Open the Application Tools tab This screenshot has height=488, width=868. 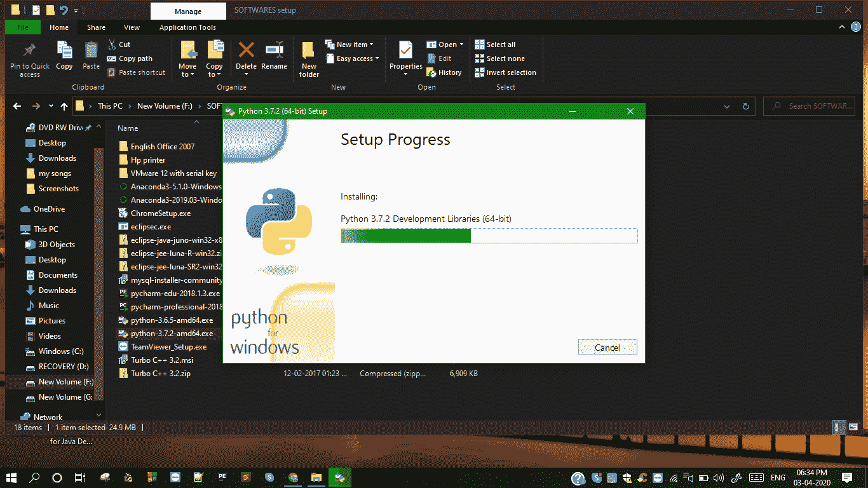click(x=187, y=27)
